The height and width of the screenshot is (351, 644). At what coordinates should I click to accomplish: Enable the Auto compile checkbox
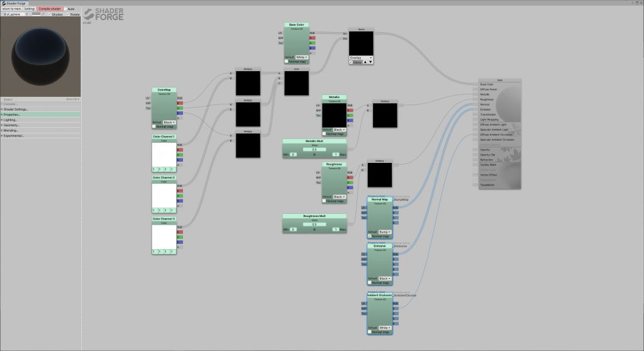click(65, 9)
